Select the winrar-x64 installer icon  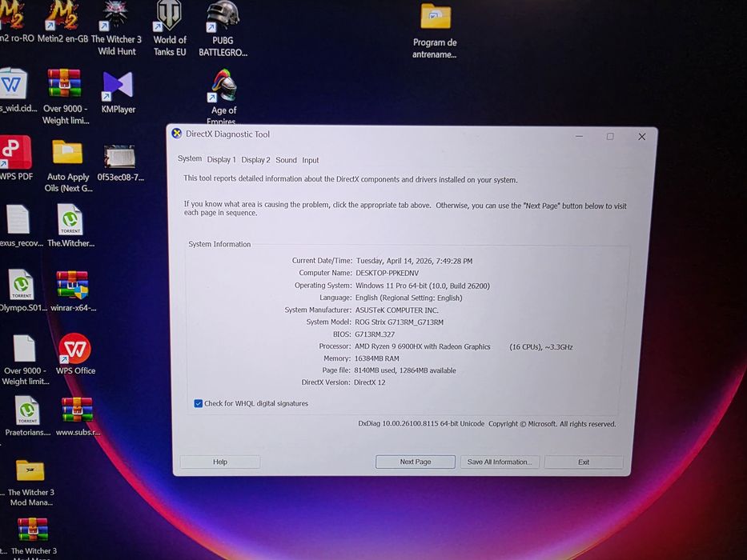73,291
